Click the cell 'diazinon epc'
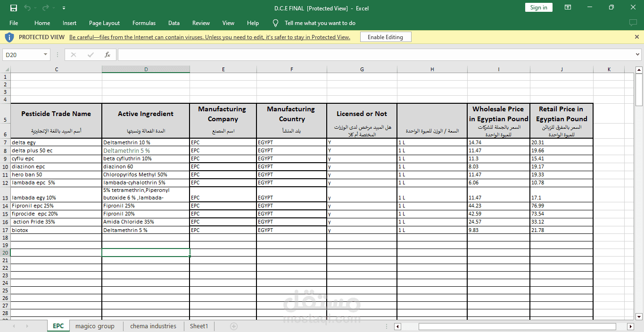 click(56, 166)
